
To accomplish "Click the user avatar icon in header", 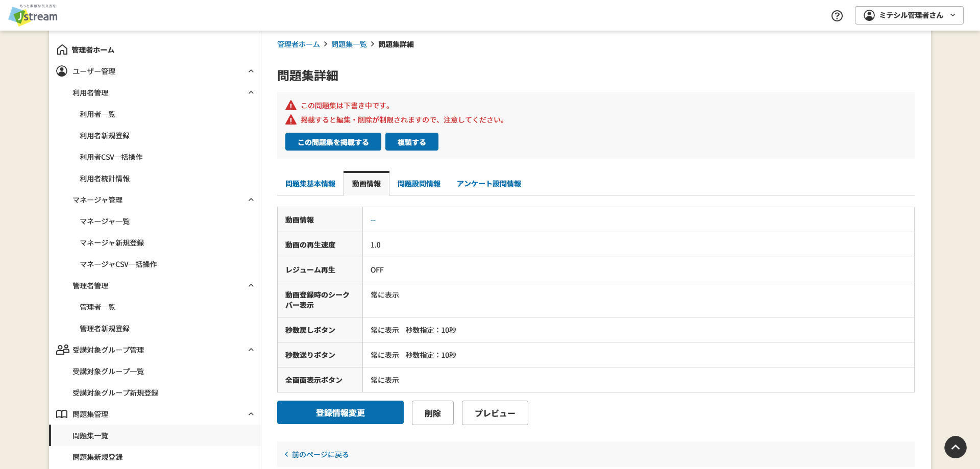I will (x=869, y=15).
